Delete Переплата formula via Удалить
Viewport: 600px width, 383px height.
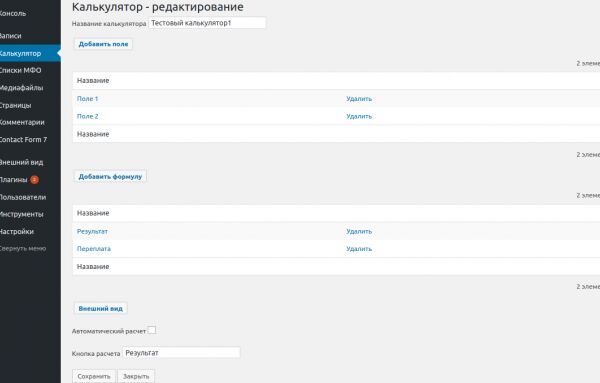click(x=359, y=249)
